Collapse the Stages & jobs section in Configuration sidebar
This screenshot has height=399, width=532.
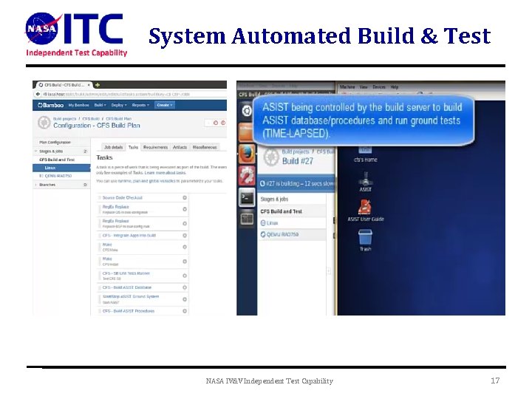click(36, 151)
